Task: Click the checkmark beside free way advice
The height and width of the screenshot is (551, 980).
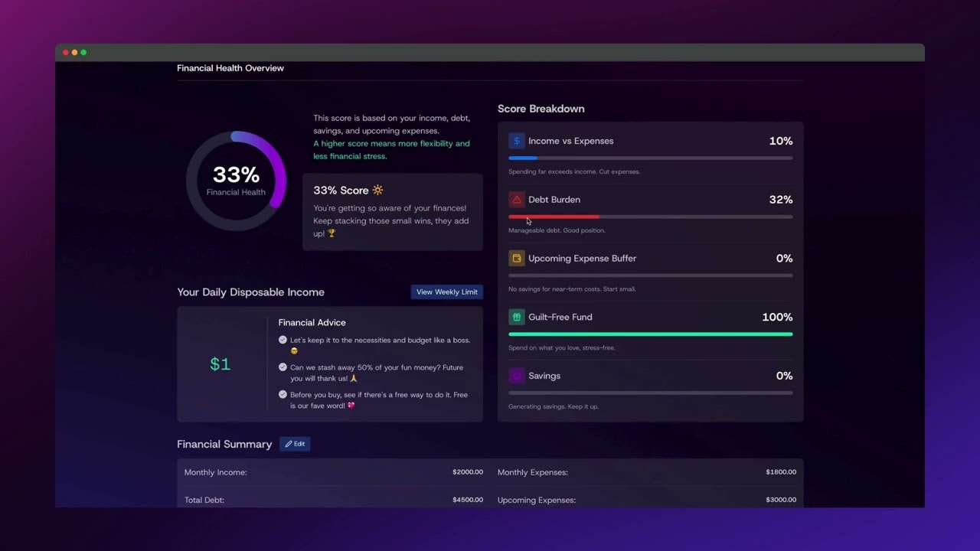Action: click(283, 395)
